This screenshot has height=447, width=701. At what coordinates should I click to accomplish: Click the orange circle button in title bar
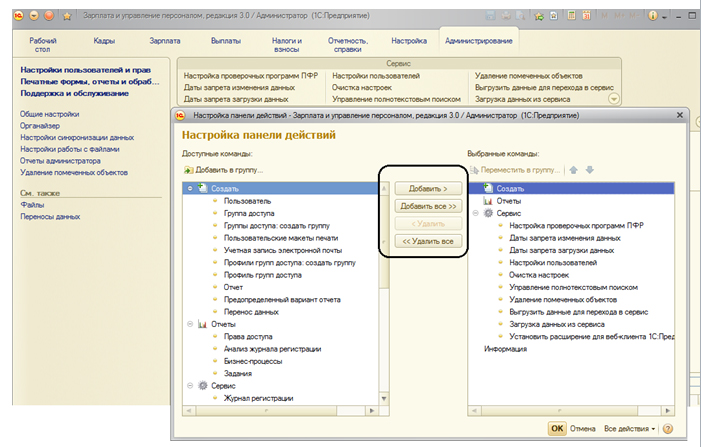(49, 16)
